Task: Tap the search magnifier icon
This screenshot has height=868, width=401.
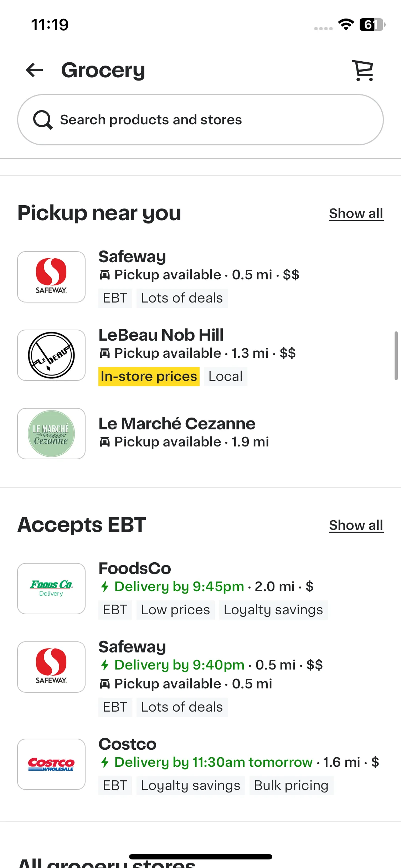Action: 43,120
